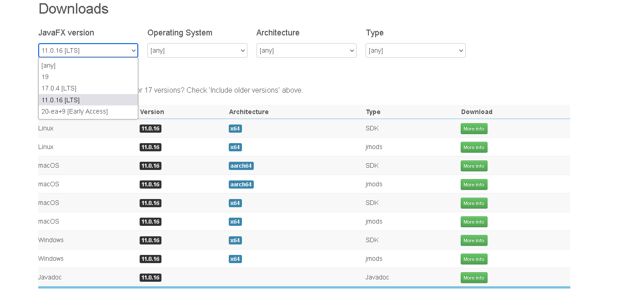
Task: Click the 'x64' badge on the Windows SDK row
Action: 235,240
